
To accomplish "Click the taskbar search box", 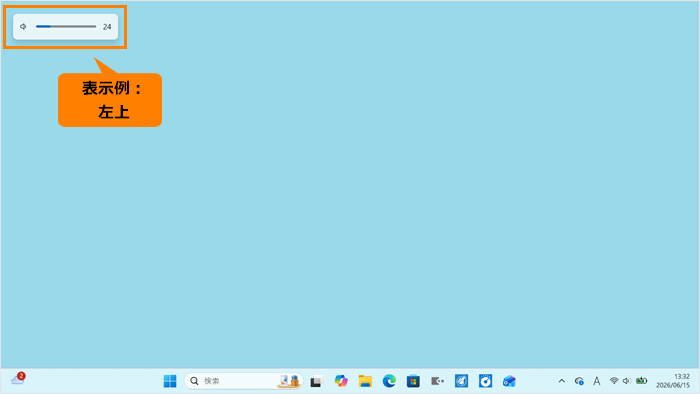I will click(x=244, y=381).
